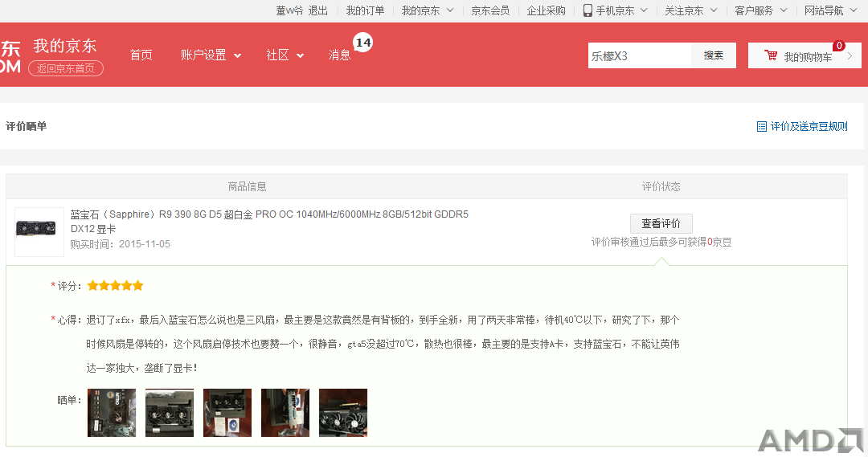Click the 评价审核通过后最多可获得0京豆 note
This screenshot has width=868, height=457.
point(661,242)
